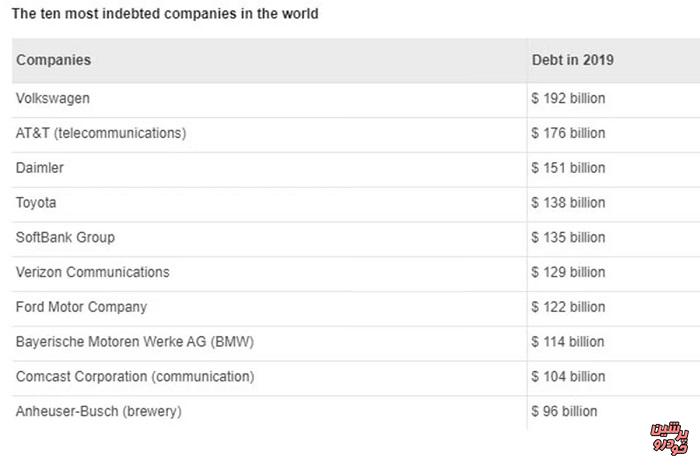Select the Anheuser-Busch (brewery) cell

point(99,411)
